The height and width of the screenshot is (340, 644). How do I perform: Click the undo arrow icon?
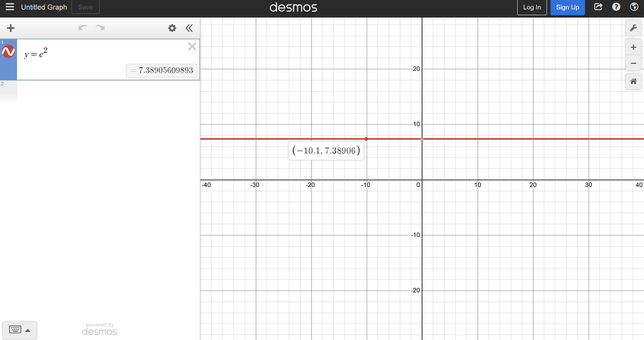pos(83,28)
